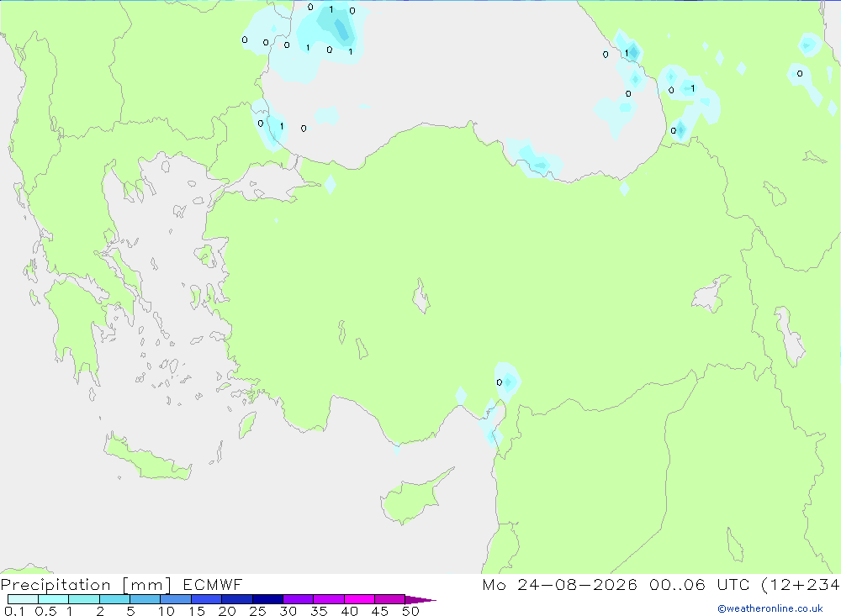Select the 10–15 mm legend color swatch

[176, 599]
